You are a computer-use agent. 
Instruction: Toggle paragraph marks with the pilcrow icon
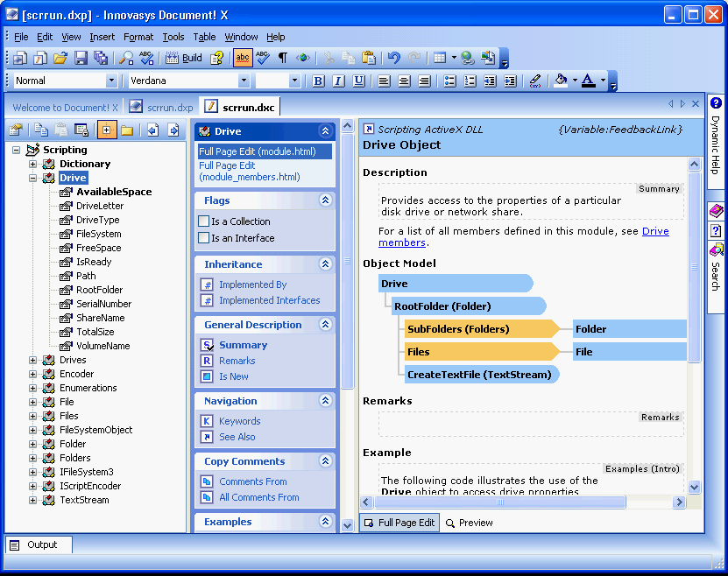[x=283, y=58]
